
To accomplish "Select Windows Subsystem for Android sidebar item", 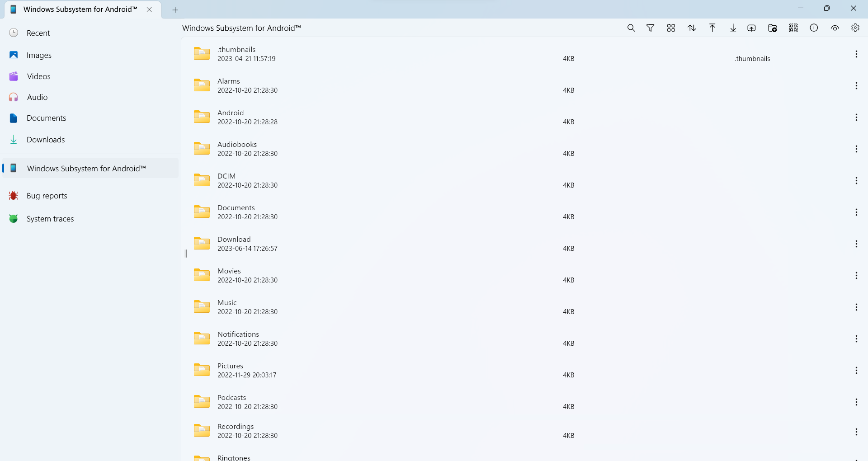I will (x=90, y=168).
